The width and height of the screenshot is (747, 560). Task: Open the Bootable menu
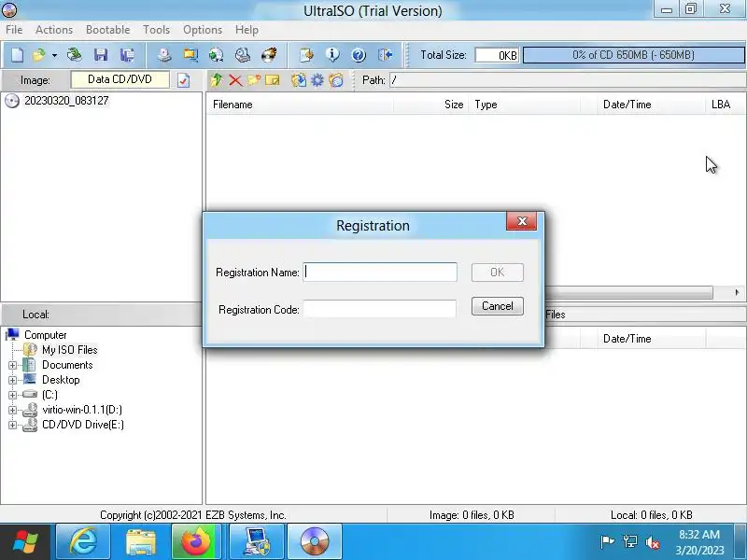(107, 30)
